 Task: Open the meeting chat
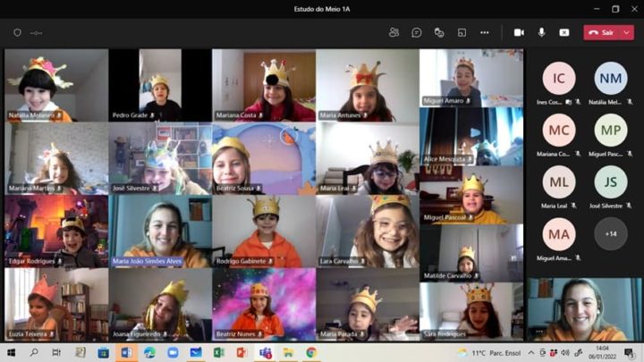tap(417, 32)
